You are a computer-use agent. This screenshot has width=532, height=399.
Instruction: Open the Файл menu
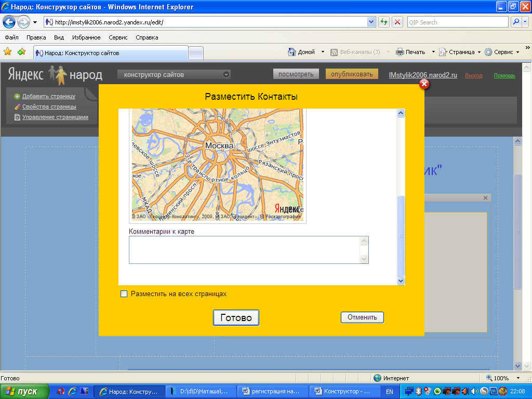coord(11,37)
